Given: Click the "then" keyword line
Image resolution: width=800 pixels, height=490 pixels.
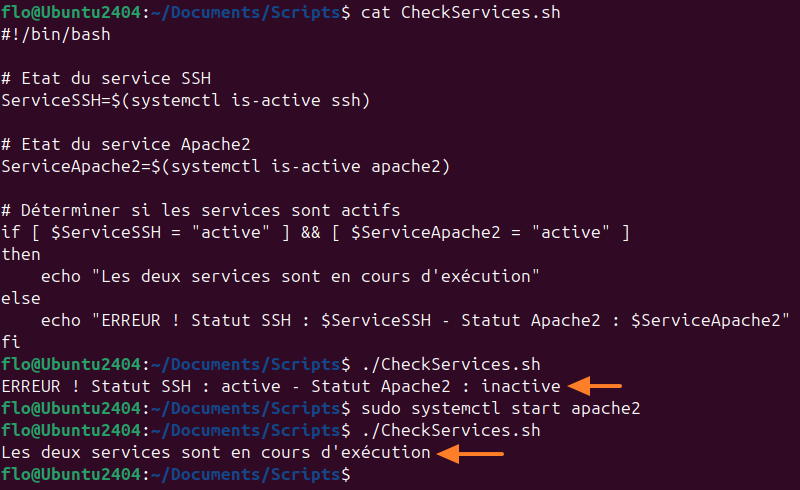Looking at the screenshot, I should (21, 254).
